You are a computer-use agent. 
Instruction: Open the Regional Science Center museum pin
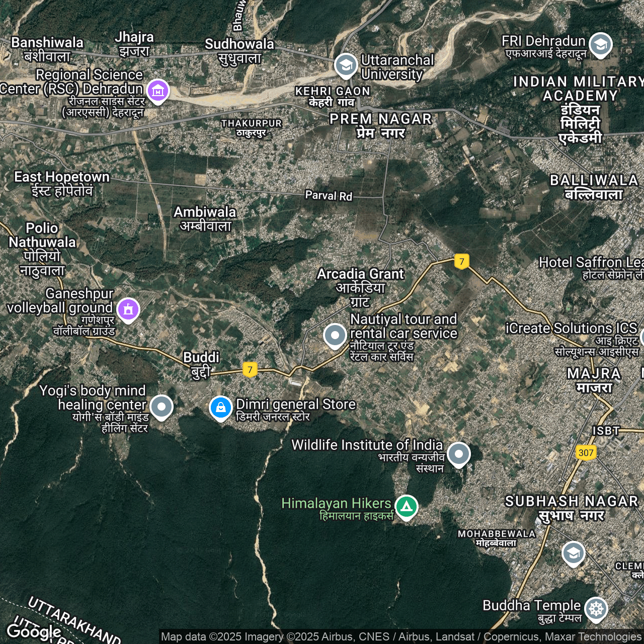158,91
